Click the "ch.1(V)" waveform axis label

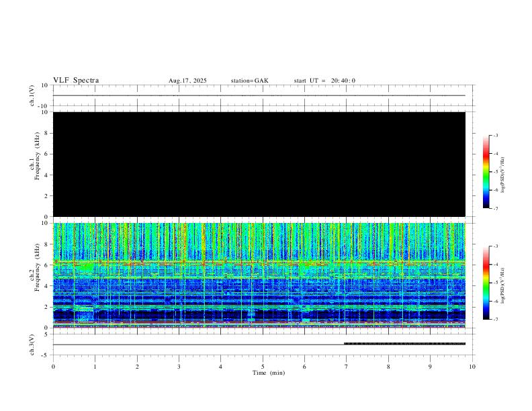click(x=32, y=95)
